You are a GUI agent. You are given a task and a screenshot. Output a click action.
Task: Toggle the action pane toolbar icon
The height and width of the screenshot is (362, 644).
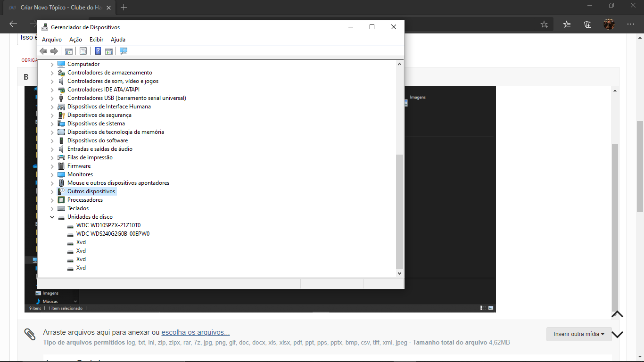(109, 51)
